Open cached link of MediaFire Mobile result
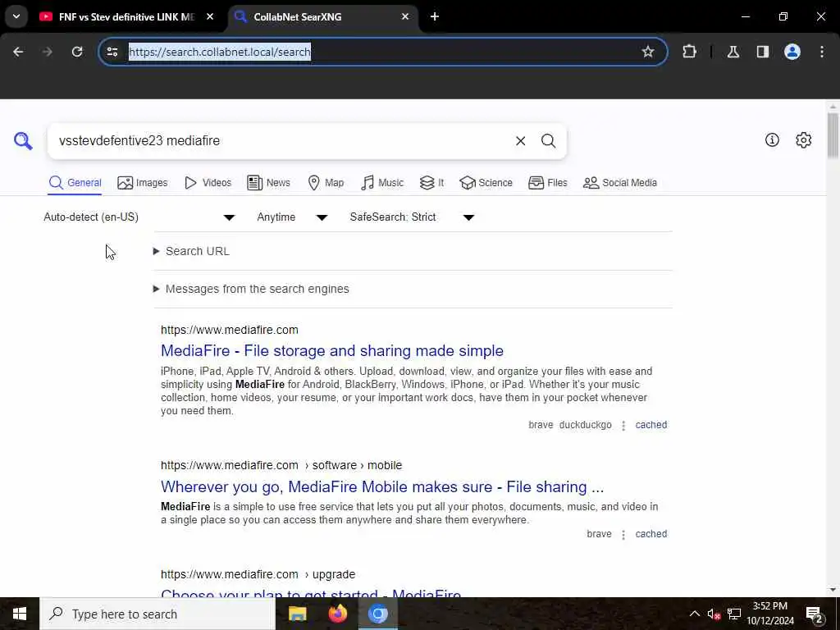This screenshot has width=840, height=630. 651,534
